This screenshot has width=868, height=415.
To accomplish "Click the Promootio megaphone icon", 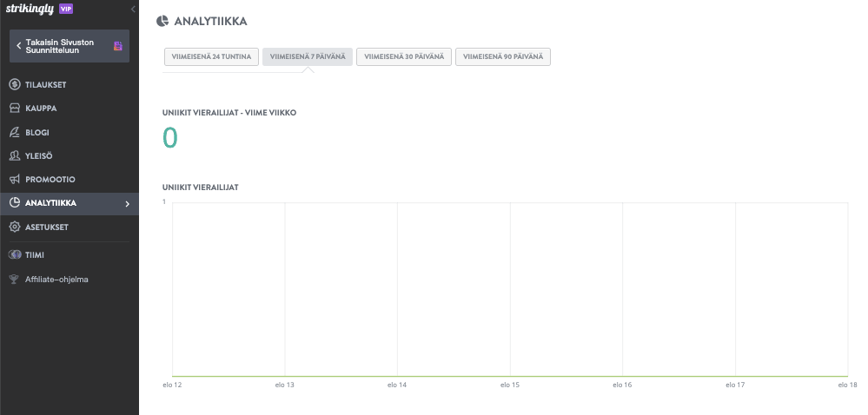I will [15, 179].
